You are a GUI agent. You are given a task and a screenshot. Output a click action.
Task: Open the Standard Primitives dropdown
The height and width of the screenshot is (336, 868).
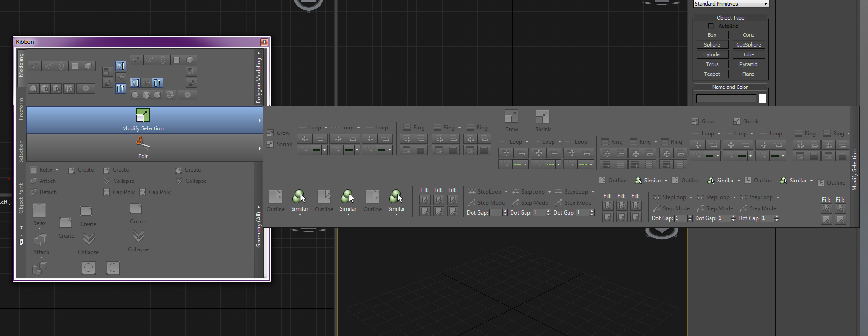pos(731,4)
